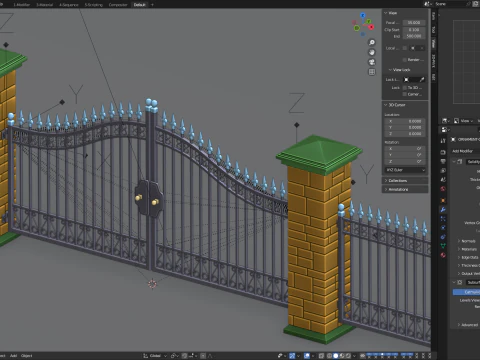The height and width of the screenshot is (360, 480).
Task: Open the Add menu in viewport header
Action: tap(13, 356)
